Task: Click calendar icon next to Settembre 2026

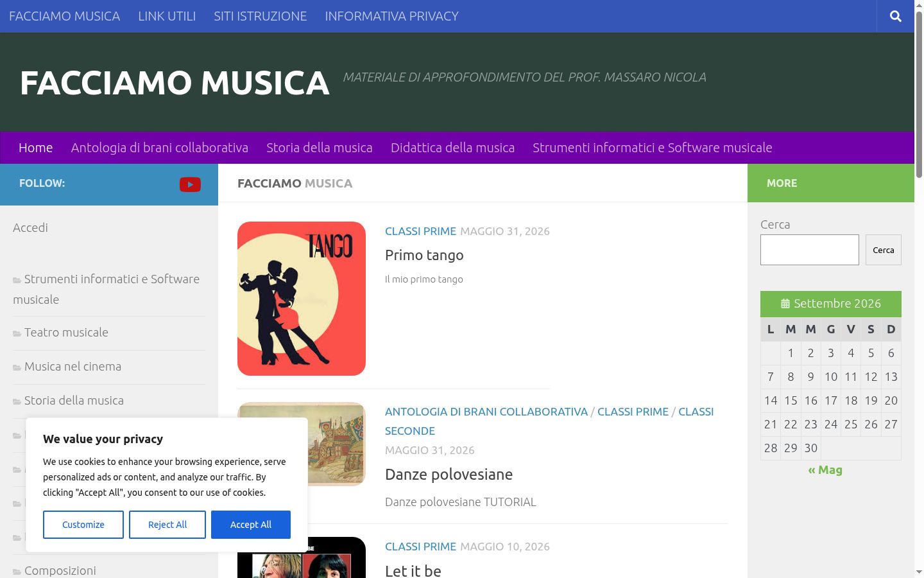Action: point(785,304)
